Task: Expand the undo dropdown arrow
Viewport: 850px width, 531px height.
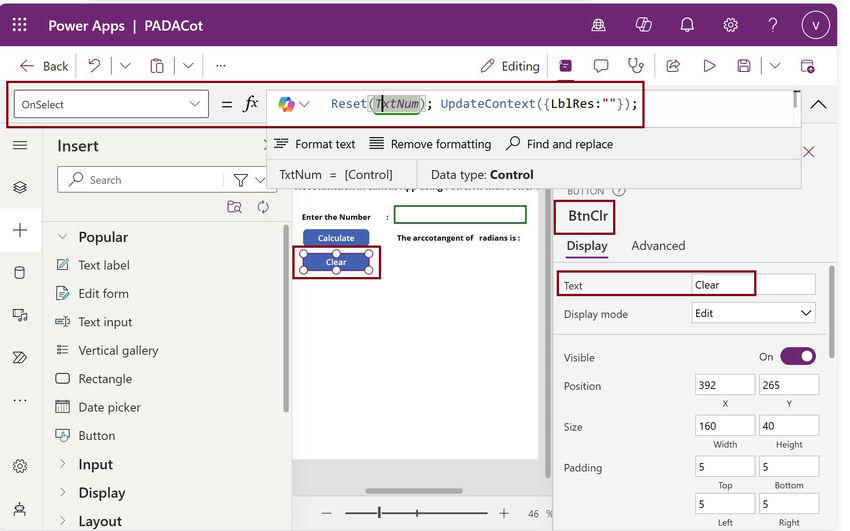Action: (x=125, y=66)
